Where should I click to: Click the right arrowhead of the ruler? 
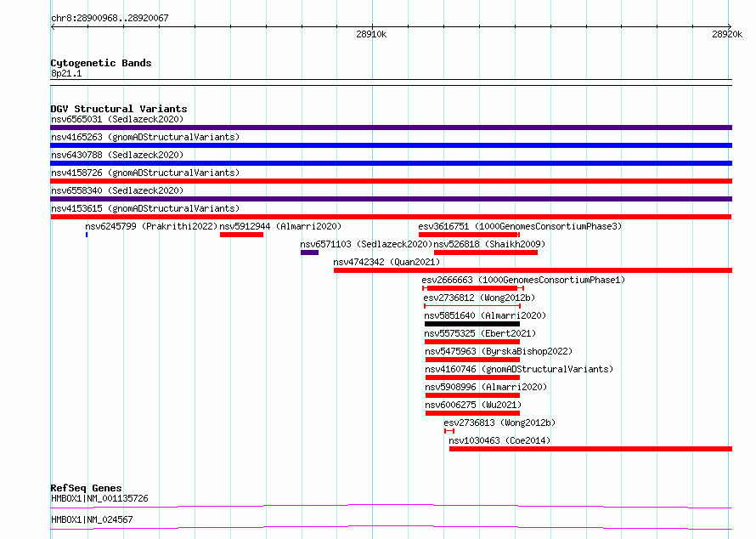tap(730, 27)
